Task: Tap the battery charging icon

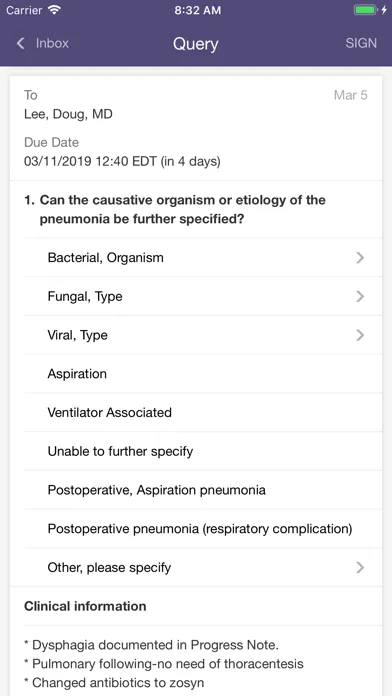Action: click(371, 10)
